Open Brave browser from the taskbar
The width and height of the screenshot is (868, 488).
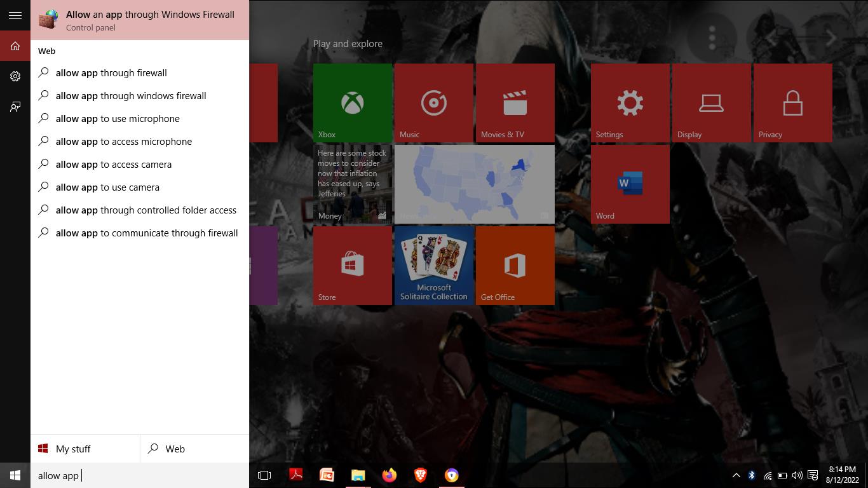420,475
